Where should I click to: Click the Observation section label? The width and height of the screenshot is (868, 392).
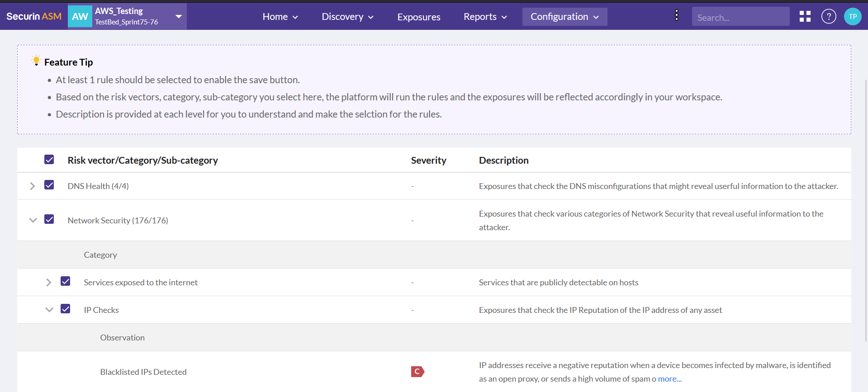point(123,337)
